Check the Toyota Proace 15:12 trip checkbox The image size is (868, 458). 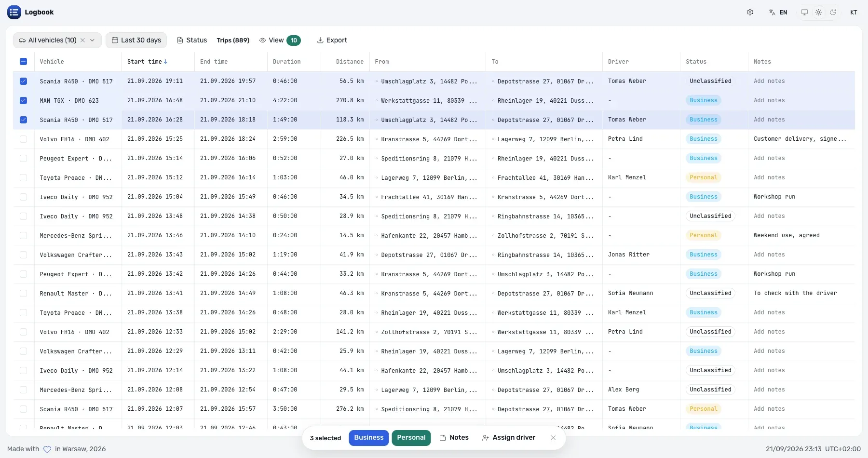[x=24, y=177]
